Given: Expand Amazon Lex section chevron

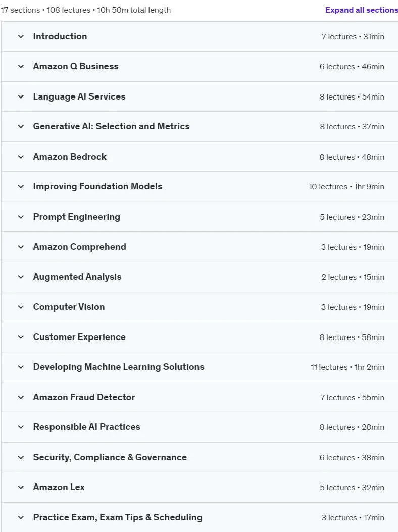Looking at the screenshot, I should click(21, 487).
